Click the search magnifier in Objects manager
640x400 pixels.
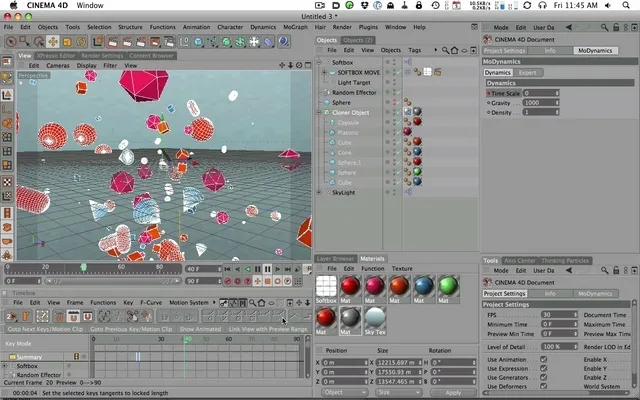(445, 50)
